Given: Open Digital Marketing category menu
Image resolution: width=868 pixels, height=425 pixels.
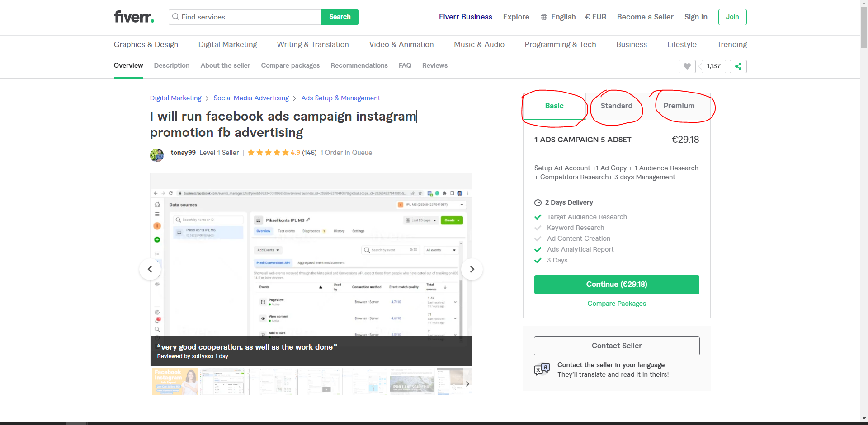Looking at the screenshot, I should (227, 44).
